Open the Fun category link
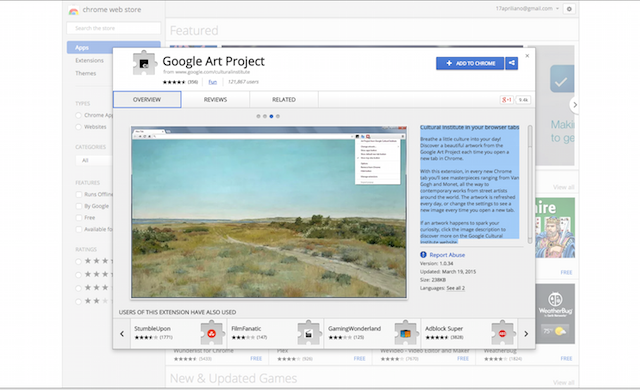This screenshot has width=640, height=390. (x=213, y=82)
